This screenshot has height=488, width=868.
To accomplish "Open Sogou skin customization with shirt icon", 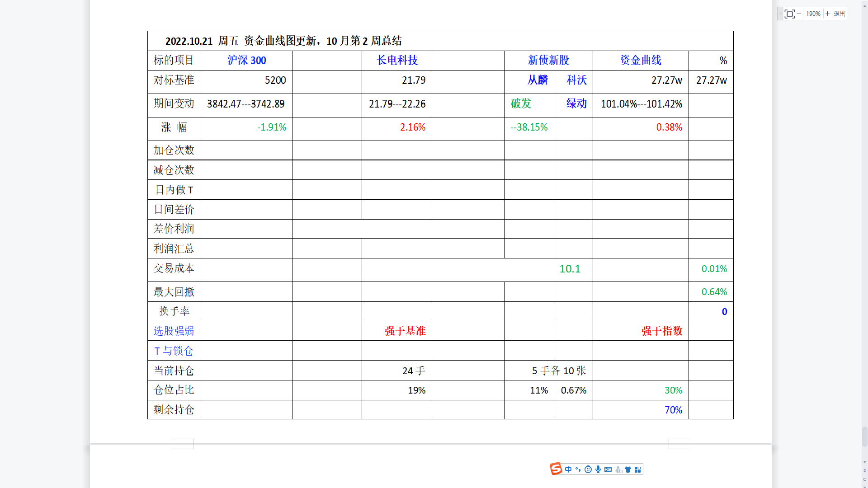I will (x=628, y=469).
